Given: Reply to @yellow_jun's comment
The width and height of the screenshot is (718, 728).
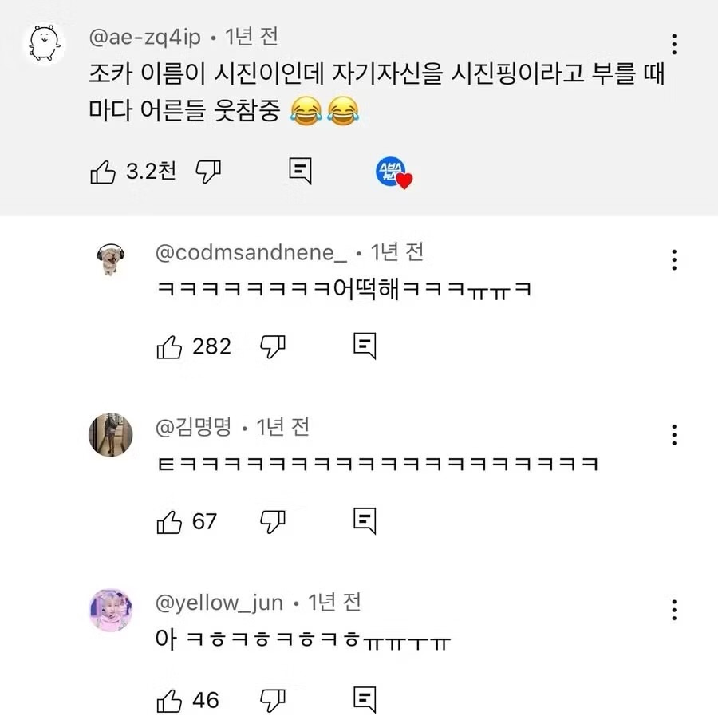Looking at the screenshot, I should point(365,701).
